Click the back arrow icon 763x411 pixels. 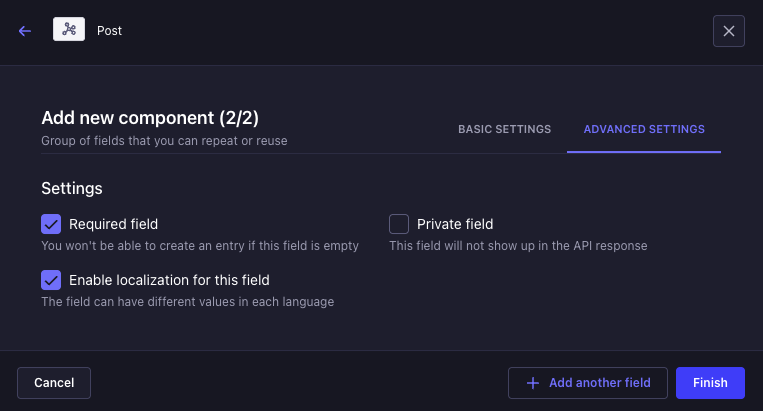[x=25, y=31]
